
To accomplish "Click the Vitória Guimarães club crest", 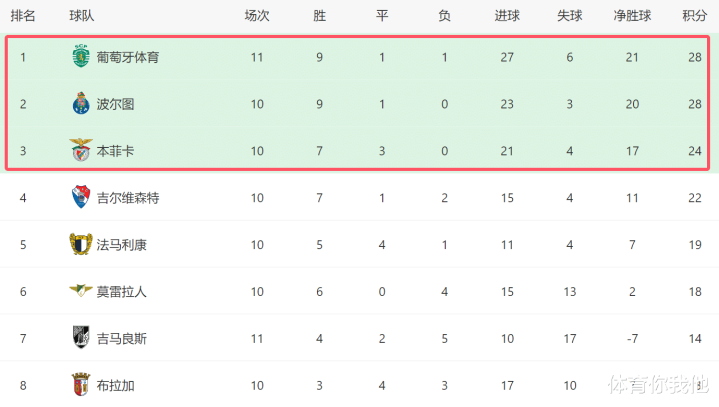I will [81, 338].
